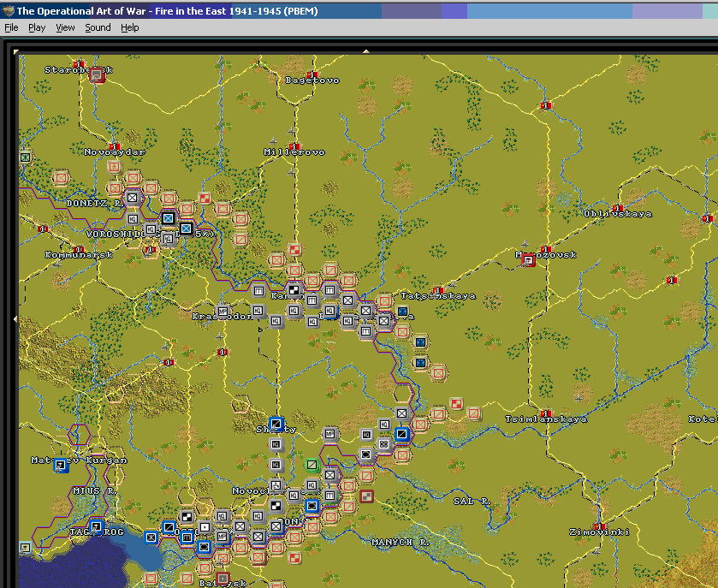Screen dimensions: 718x588
Task: Click the Millerovo city label
Action: (294, 152)
